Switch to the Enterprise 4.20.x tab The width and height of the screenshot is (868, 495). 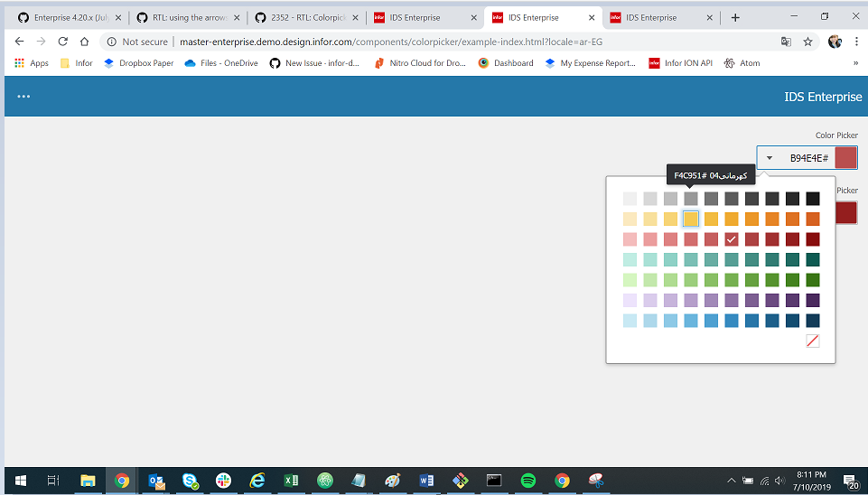click(70, 18)
